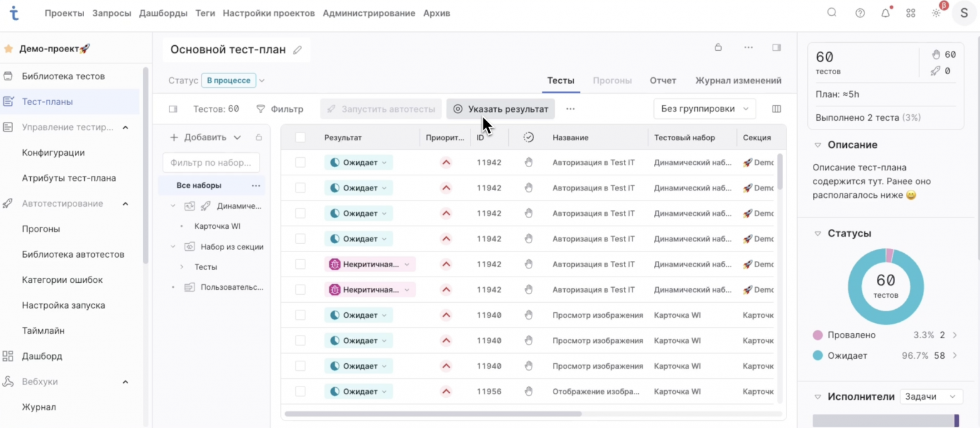Collapse the Описание section triangle
The width and height of the screenshot is (980, 428).
(x=818, y=145)
